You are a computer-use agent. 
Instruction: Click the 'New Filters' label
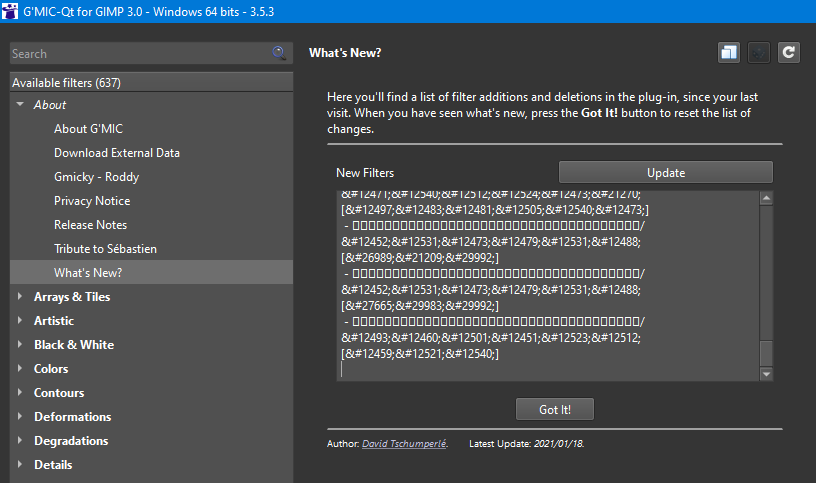pyautogui.click(x=365, y=173)
